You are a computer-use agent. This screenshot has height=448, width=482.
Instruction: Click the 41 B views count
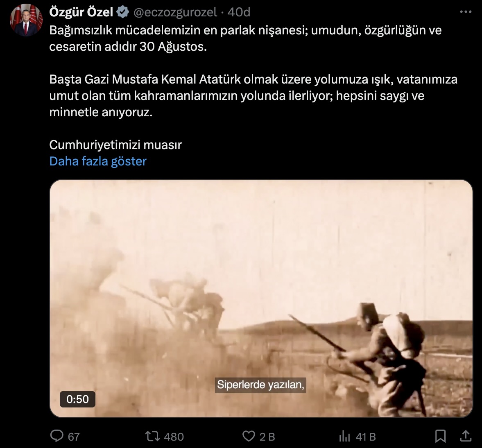[366, 437]
